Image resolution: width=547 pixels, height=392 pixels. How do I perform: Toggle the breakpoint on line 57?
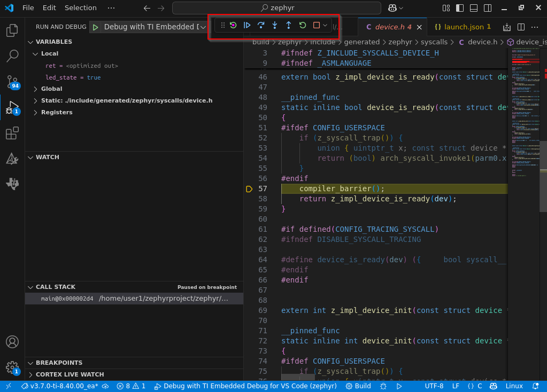pos(249,189)
